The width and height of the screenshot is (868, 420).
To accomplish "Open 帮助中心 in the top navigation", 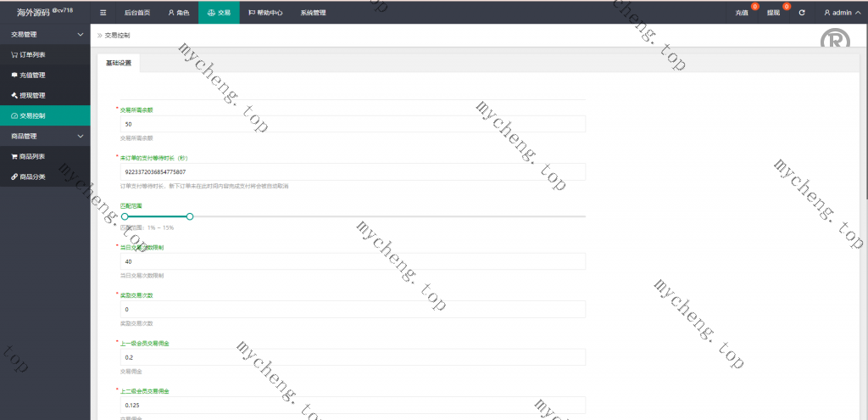I will (x=265, y=13).
